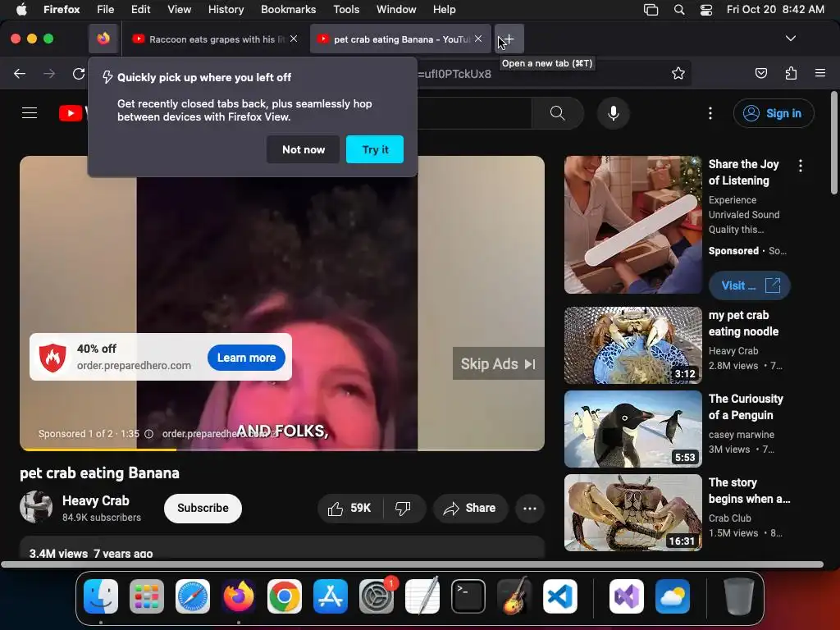Open The Curiousity of a Penguin thumbnail
840x630 pixels.
click(x=632, y=429)
